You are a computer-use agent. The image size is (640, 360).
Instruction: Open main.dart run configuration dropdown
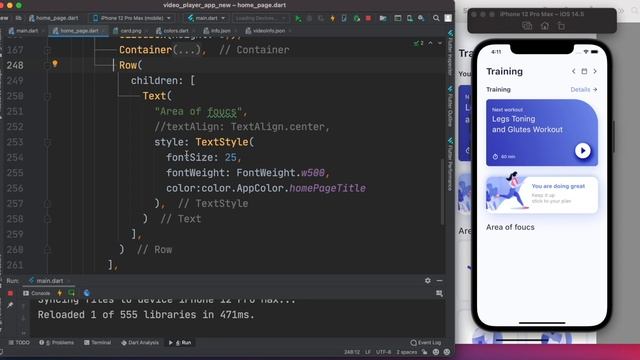point(206,18)
